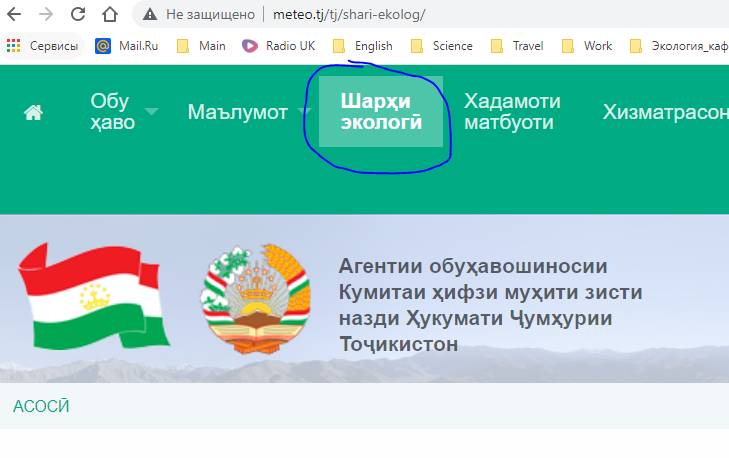Click the browser back arrow
The width and height of the screenshot is (729, 458).
coord(14,15)
